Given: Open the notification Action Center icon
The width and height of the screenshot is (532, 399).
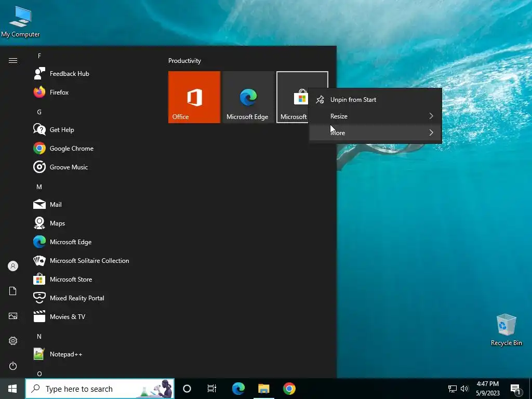Looking at the screenshot, I should (515, 389).
